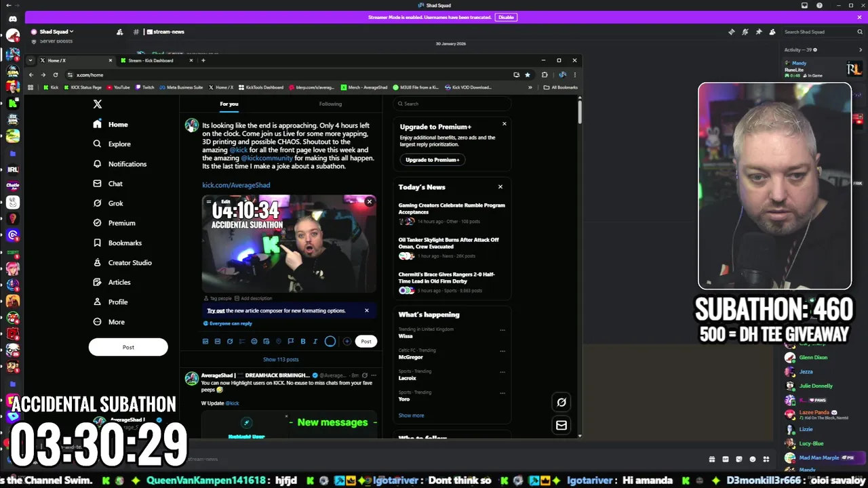This screenshot has height=488, width=868.
Task: Open more options for Lacroix trend
Action: tap(502, 372)
